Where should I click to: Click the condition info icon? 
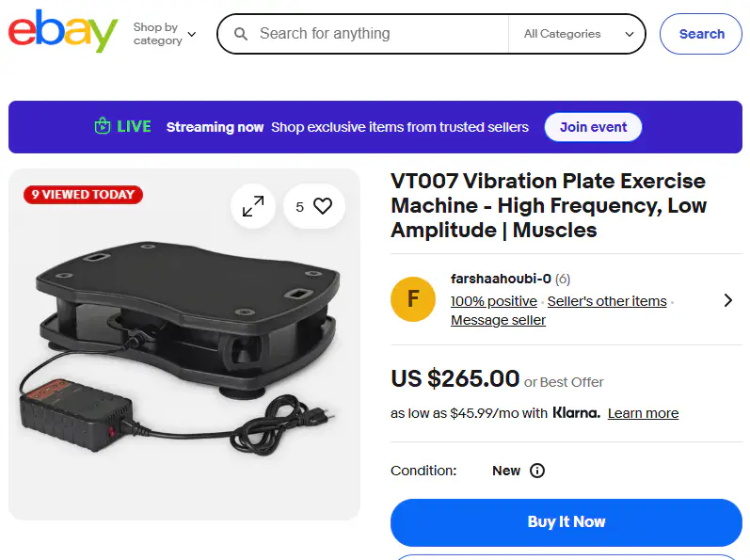[537, 471]
